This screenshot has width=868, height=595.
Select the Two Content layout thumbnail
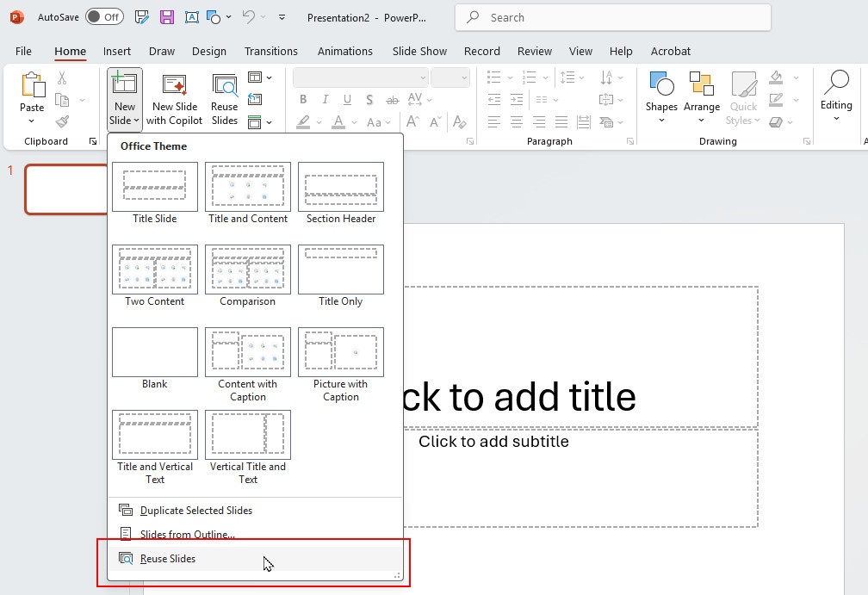coord(155,269)
